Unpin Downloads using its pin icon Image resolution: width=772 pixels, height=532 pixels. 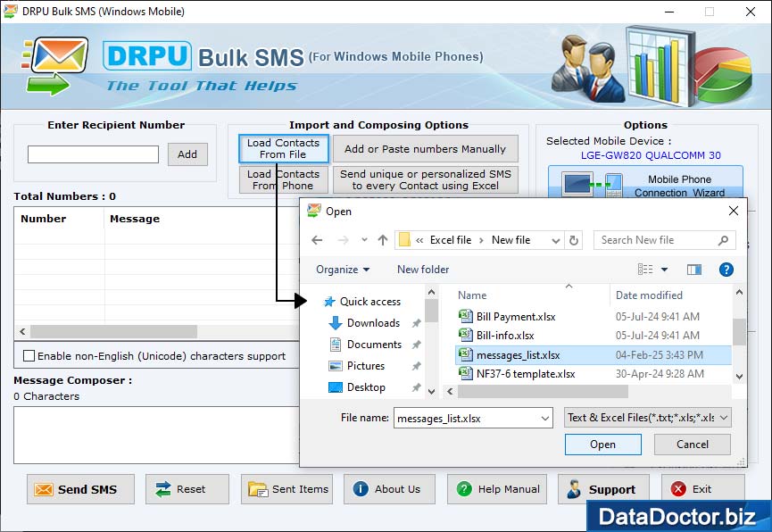[417, 323]
